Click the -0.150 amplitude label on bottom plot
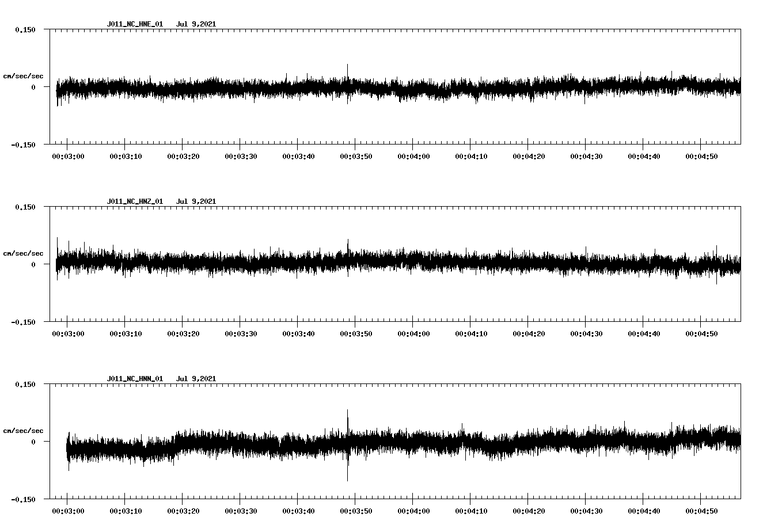The width and height of the screenshot is (782, 532). (x=24, y=500)
